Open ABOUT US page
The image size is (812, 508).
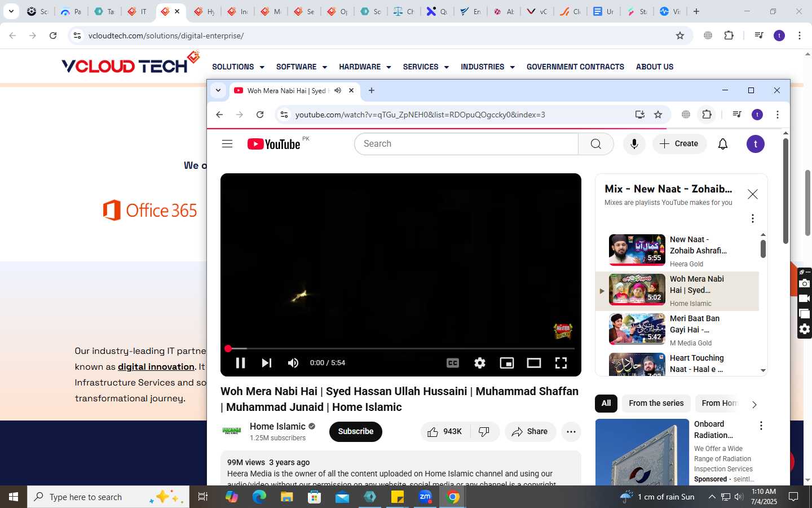tap(655, 67)
